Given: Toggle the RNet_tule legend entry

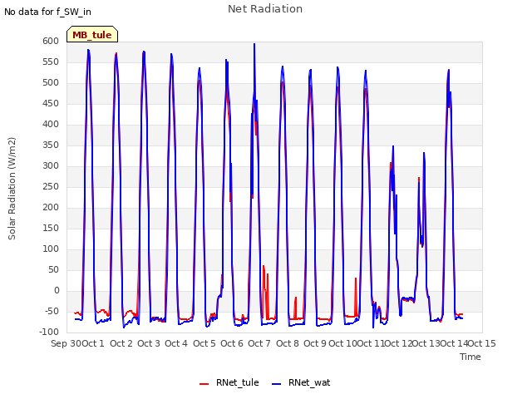Looking at the screenshot, I should point(229,382).
